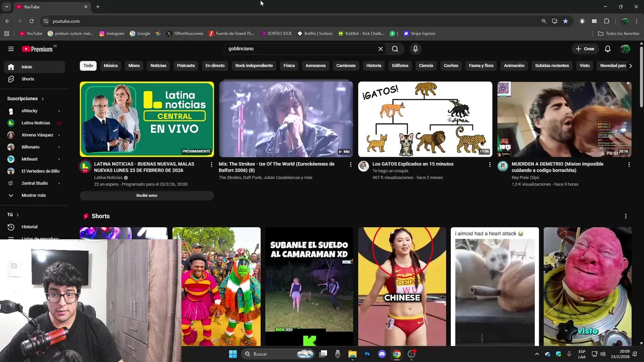Reload the page with refresh button
Image resolution: width=644 pixels, height=362 pixels.
31,21
